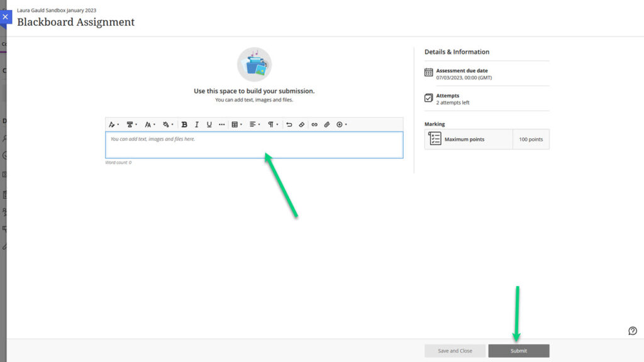Show more formatting options (three dots)

tap(222, 124)
